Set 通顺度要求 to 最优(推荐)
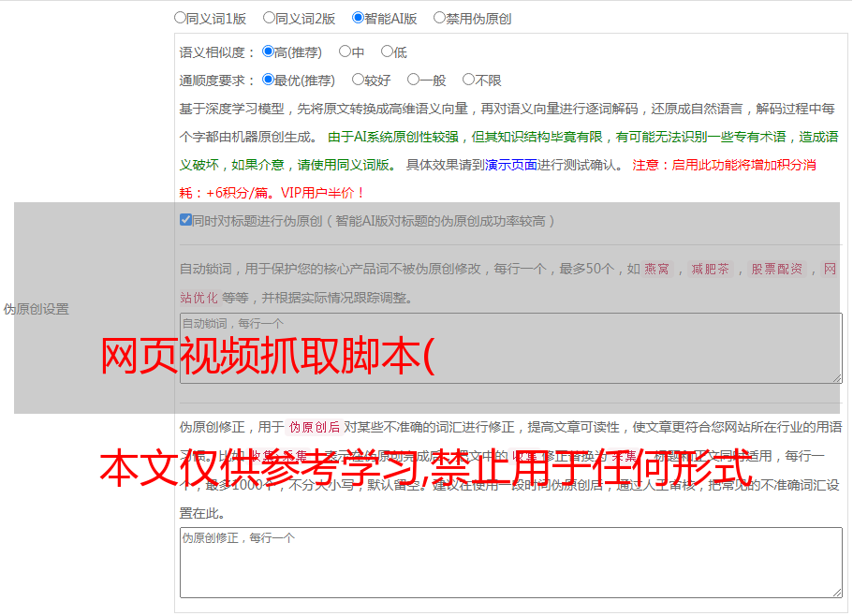The height and width of the screenshot is (616, 853). point(269,81)
